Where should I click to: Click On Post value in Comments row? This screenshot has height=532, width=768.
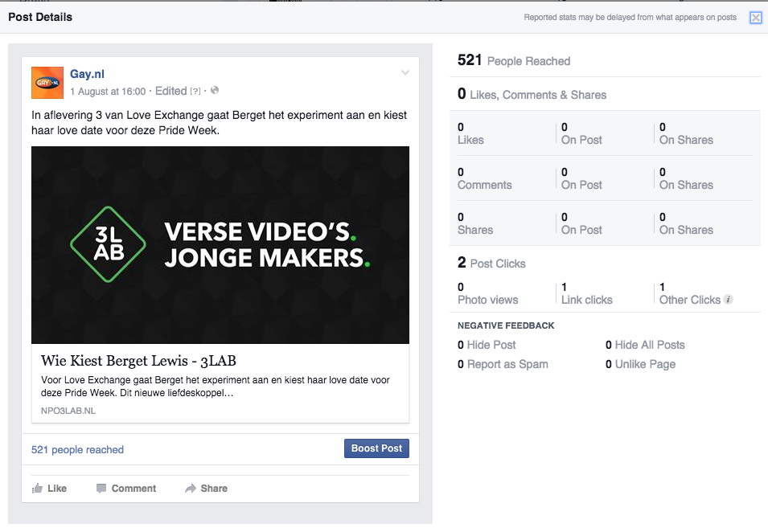(x=581, y=178)
